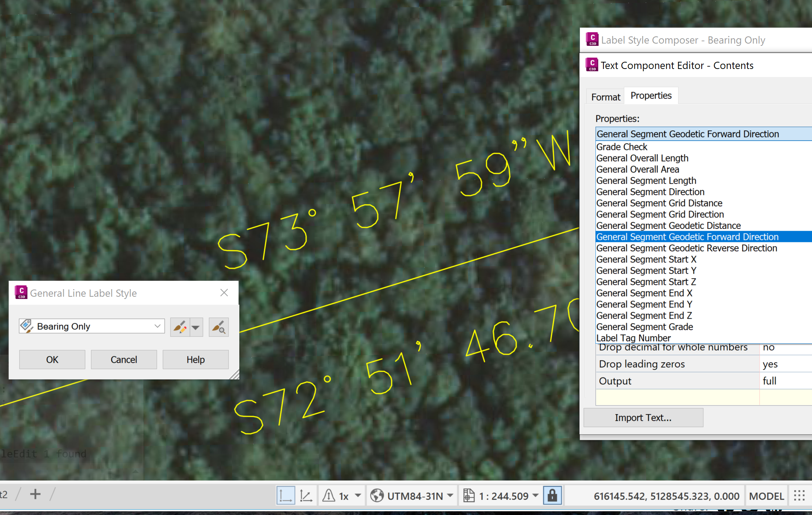
Task: Click the second coordinate axis status icon
Action: tap(306, 496)
